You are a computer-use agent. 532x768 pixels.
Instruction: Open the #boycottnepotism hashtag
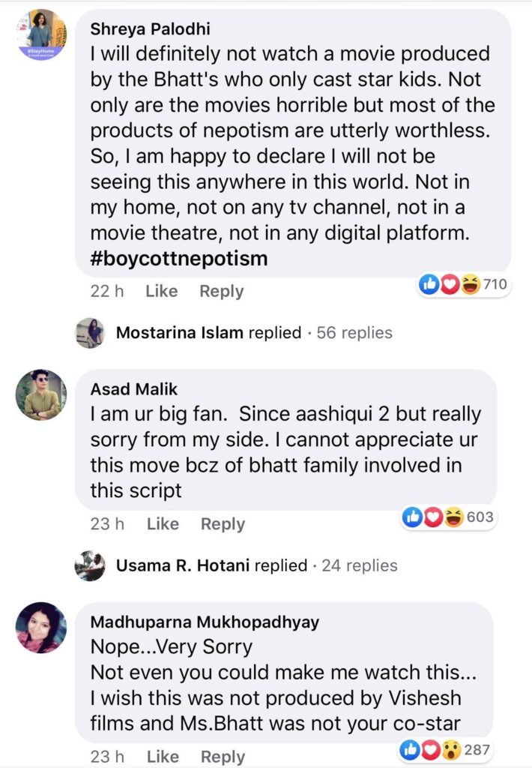pyautogui.click(x=178, y=258)
